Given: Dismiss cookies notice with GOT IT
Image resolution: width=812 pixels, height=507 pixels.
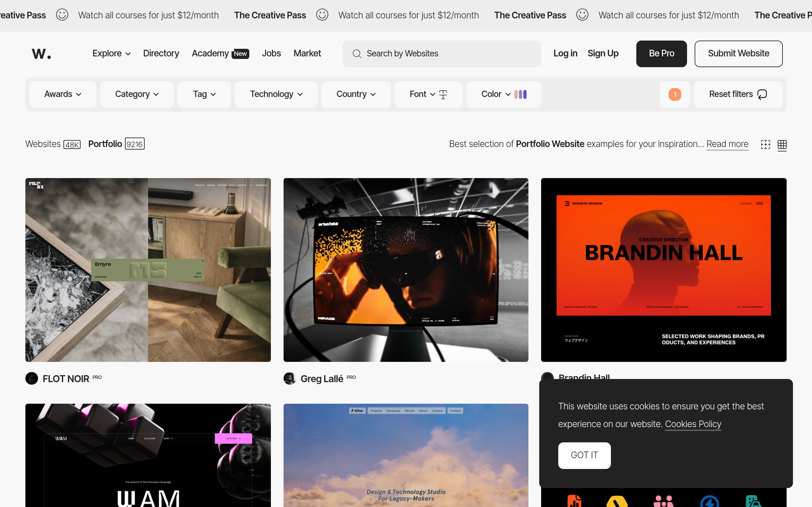Looking at the screenshot, I should coord(584,455).
